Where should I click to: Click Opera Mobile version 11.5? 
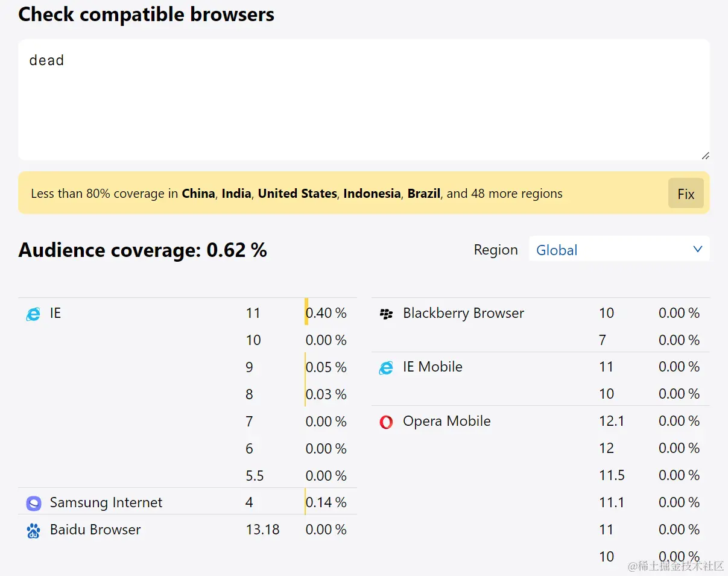point(612,475)
